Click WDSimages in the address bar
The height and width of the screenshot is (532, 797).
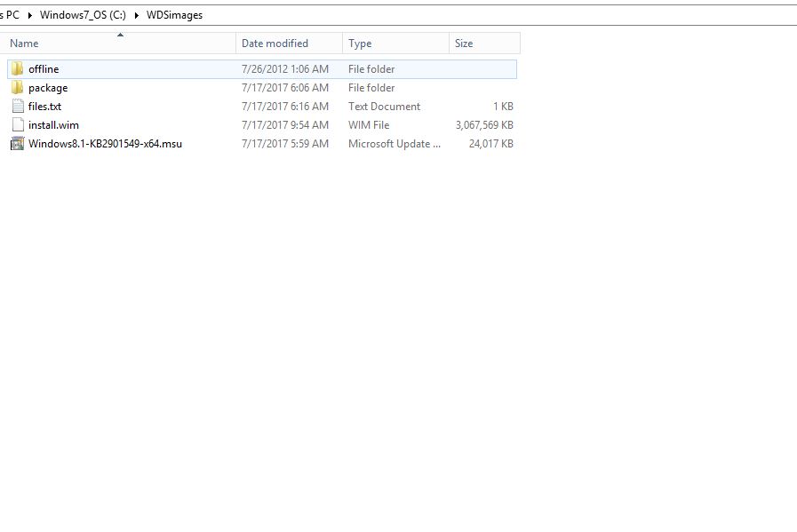click(174, 15)
